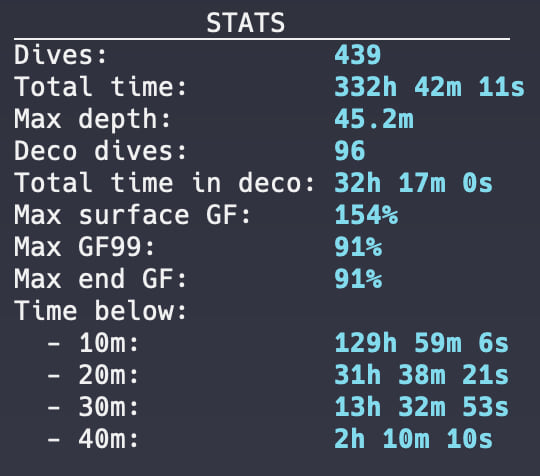Select the 'Dives:' label
The height and width of the screenshot is (476, 540).
[x=60, y=55]
